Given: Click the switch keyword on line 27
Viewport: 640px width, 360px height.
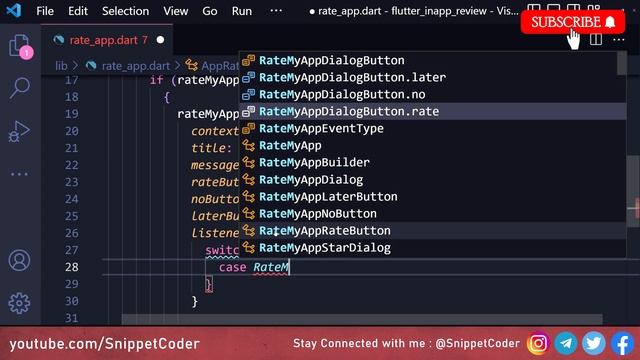Looking at the screenshot, I should 222,250.
